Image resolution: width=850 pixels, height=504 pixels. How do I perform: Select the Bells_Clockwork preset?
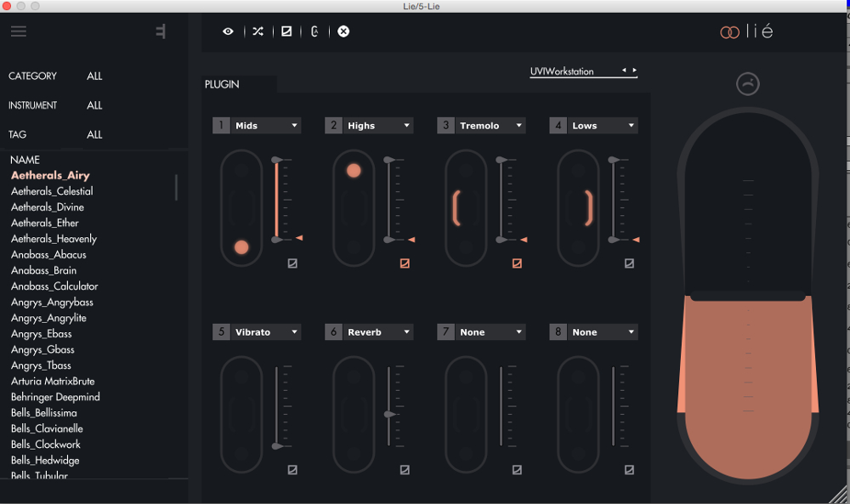tap(46, 445)
